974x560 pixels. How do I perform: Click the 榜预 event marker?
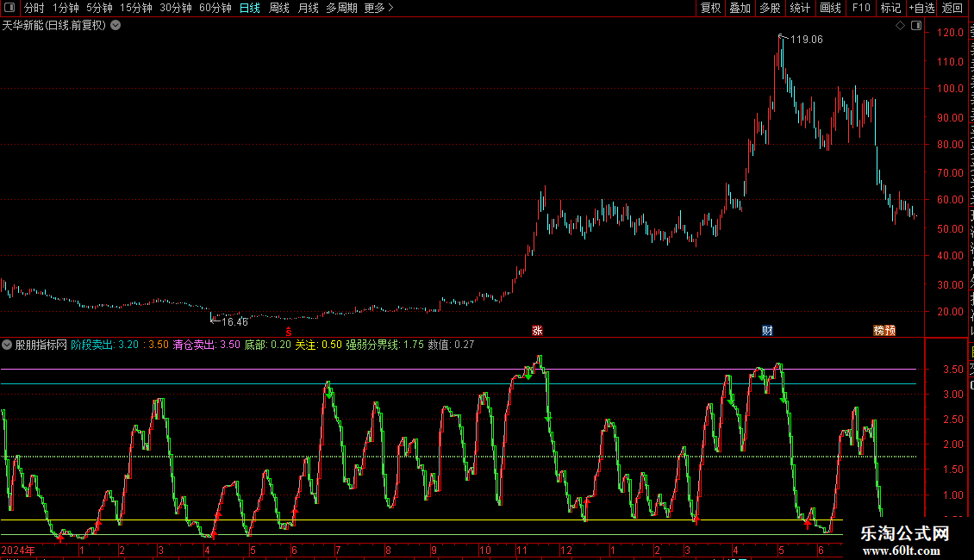(x=884, y=331)
